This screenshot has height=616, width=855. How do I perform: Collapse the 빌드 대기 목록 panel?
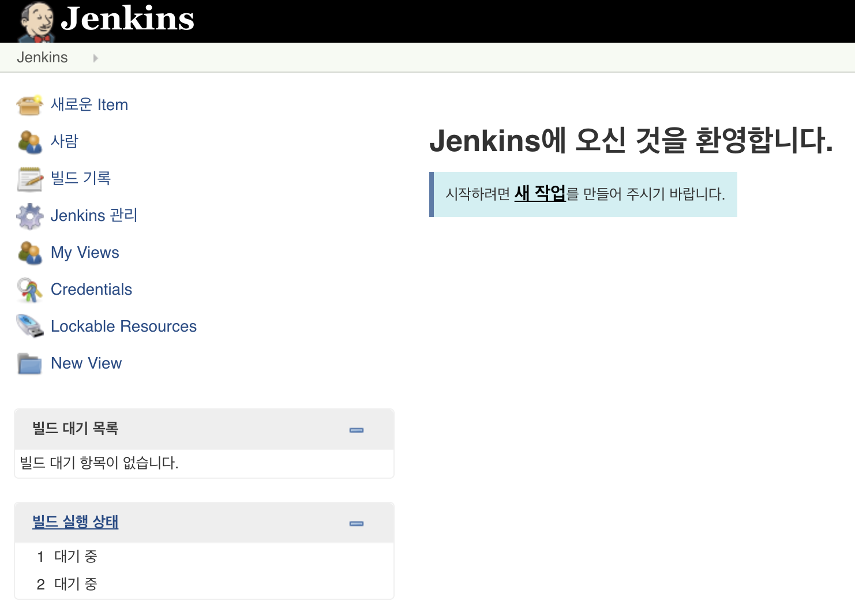(x=357, y=430)
